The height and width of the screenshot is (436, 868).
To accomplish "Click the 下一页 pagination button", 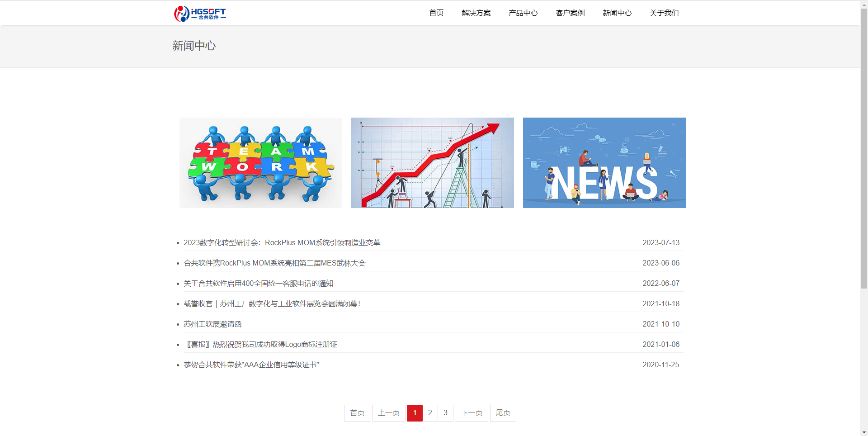I will coord(472,413).
